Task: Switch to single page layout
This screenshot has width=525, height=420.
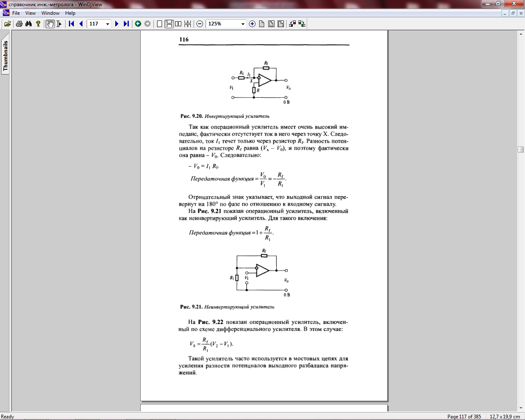Action: [160, 24]
